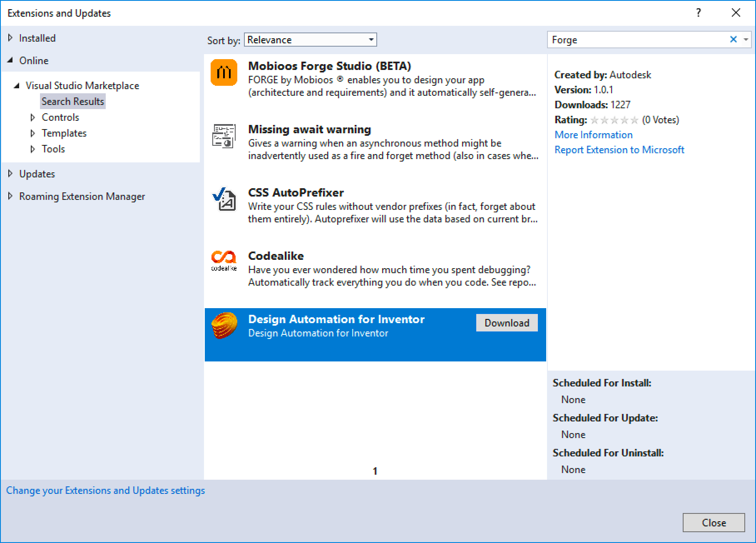This screenshot has height=543, width=756.
Task: Select the Templates tree label
Action: tap(64, 133)
